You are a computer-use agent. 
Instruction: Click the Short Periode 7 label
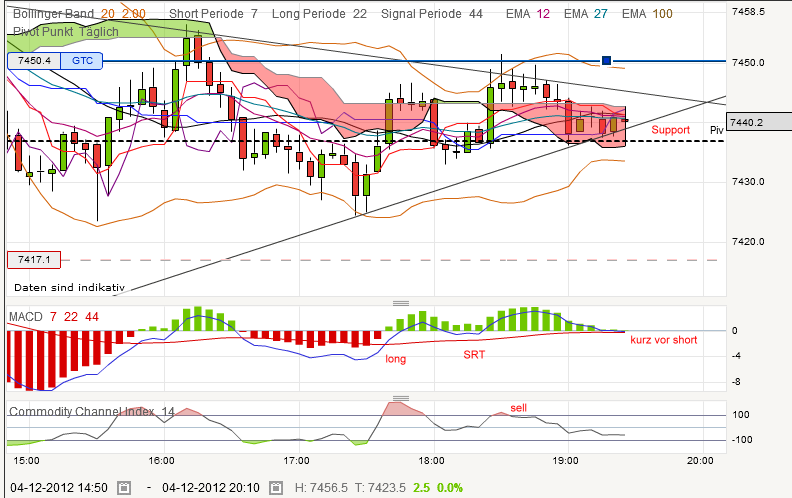213,14
